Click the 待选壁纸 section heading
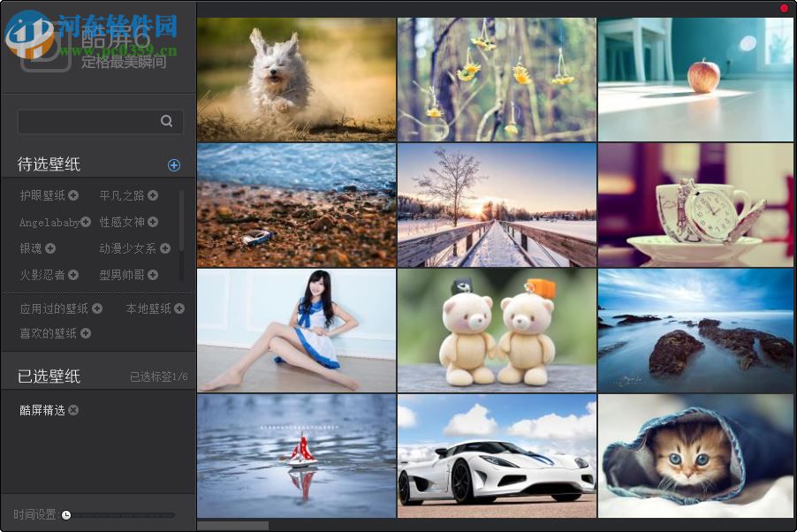 (49, 164)
